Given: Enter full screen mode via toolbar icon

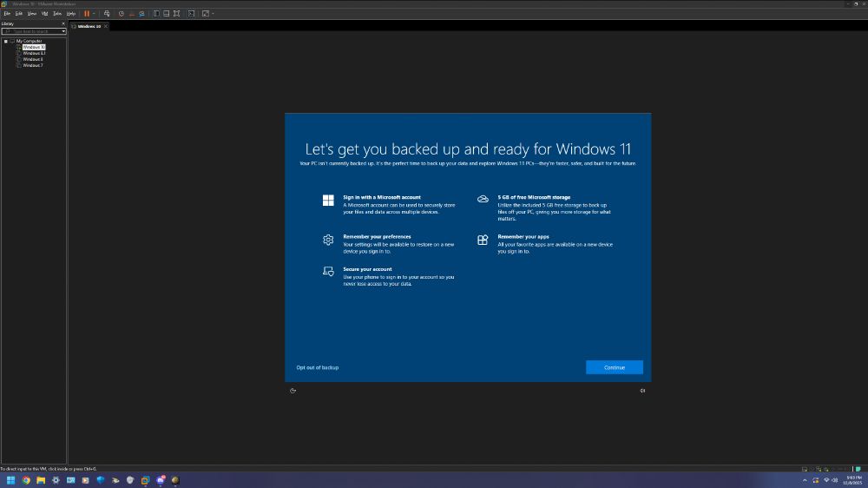Looking at the screenshot, I should (x=176, y=13).
